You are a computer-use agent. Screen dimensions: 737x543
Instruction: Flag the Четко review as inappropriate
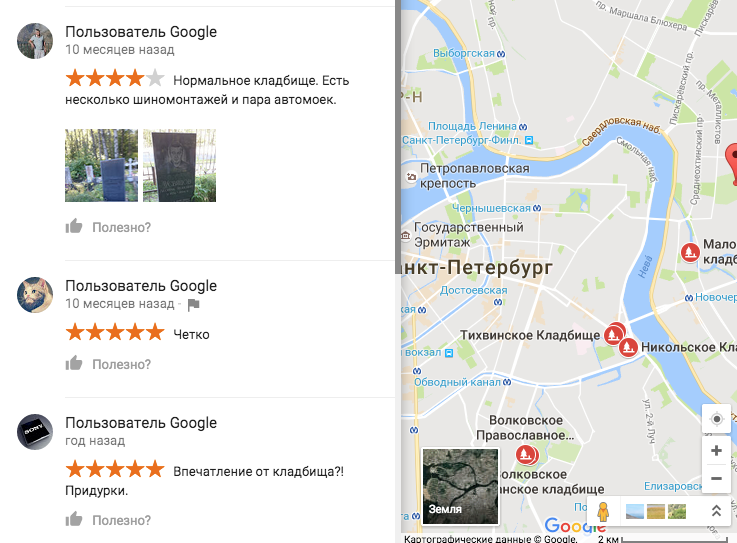[x=193, y=305]
